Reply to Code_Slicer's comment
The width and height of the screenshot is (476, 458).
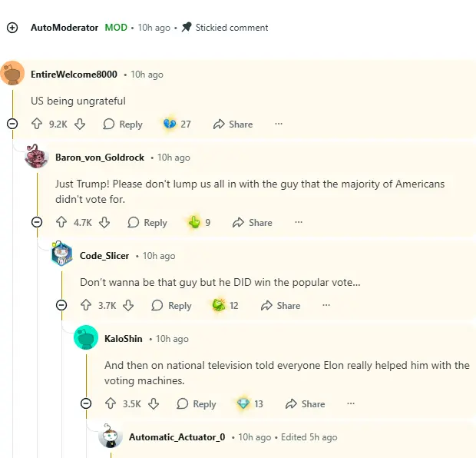(x=171, y=305)
